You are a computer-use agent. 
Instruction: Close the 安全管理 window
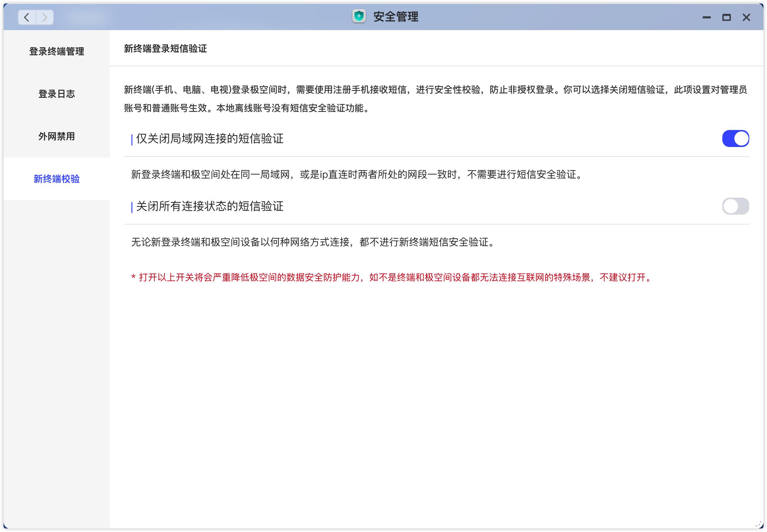tap(746, 17)
